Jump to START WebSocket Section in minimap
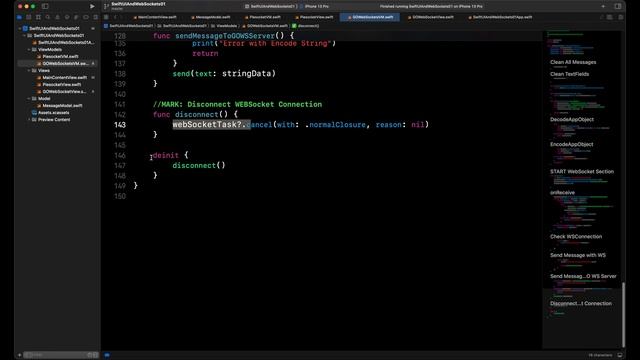 [582, 172]
